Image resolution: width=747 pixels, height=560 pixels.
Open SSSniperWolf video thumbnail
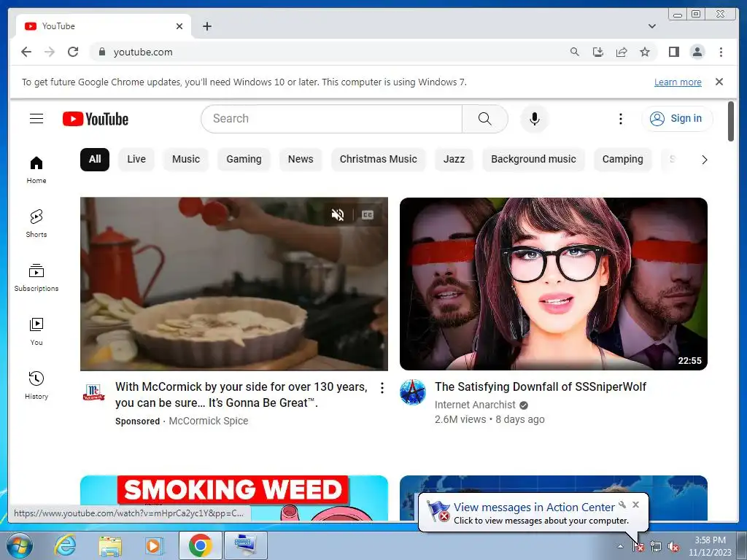click(553, 284)
